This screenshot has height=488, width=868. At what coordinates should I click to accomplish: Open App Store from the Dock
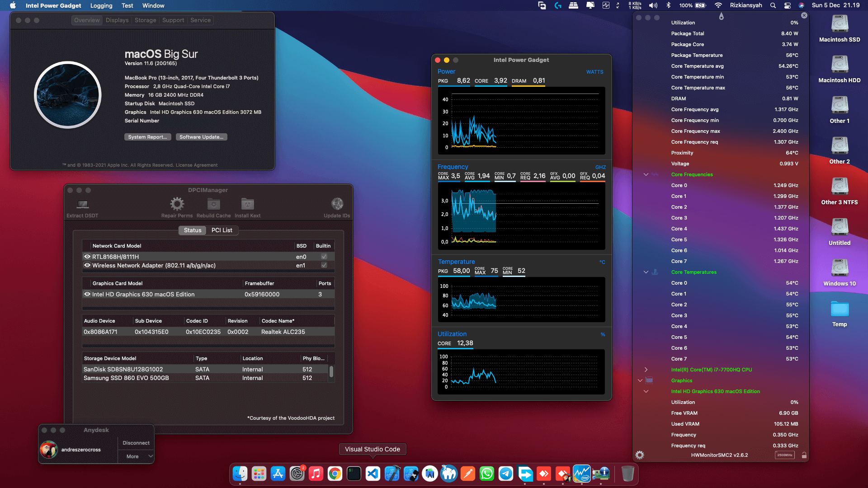pos(278,474)
